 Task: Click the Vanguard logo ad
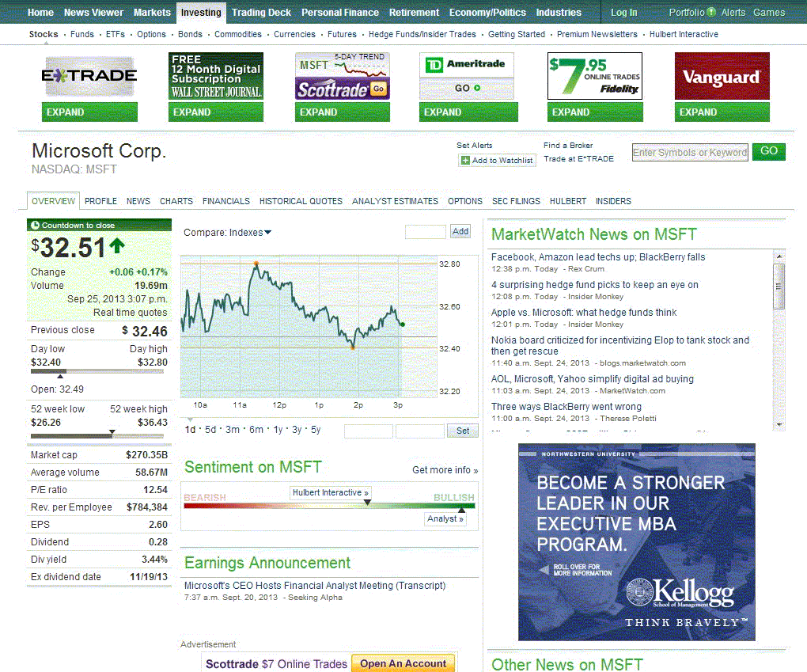tap(722, 76)
